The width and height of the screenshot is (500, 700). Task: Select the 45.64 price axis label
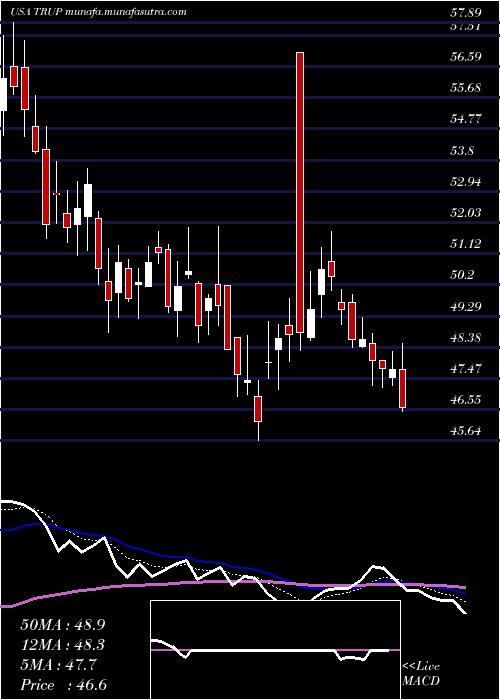(468, 432)
